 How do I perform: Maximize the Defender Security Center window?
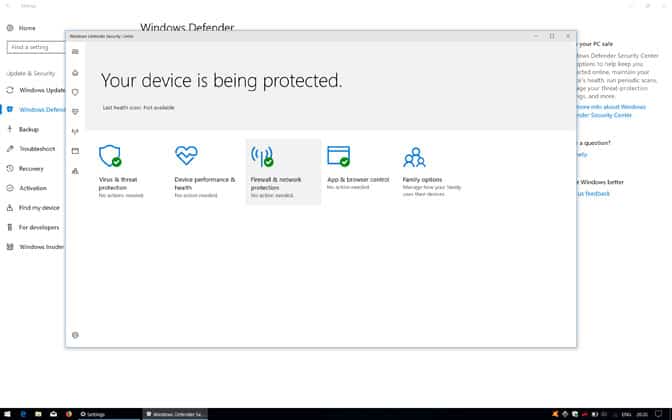552,36
